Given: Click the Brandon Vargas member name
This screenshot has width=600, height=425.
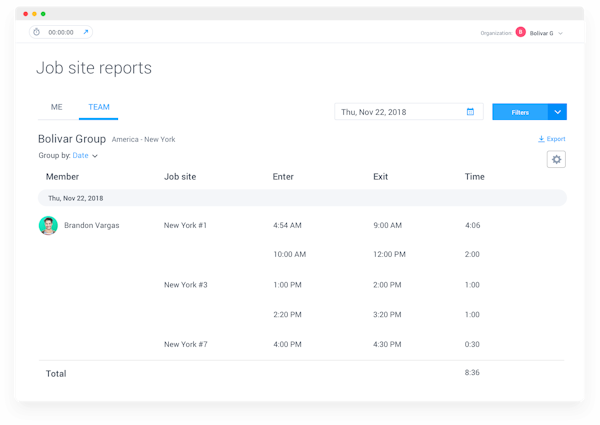Looking at the screenshot, I should (x=91, y=226).
